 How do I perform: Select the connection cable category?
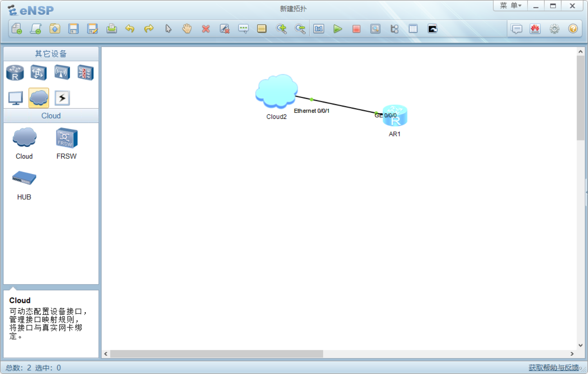coord(62,98)
